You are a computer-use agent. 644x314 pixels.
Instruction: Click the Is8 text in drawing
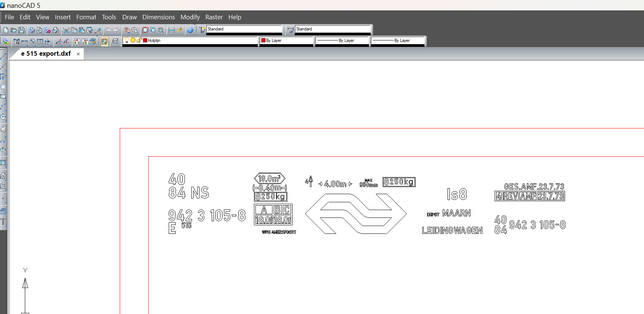point(457,194)
